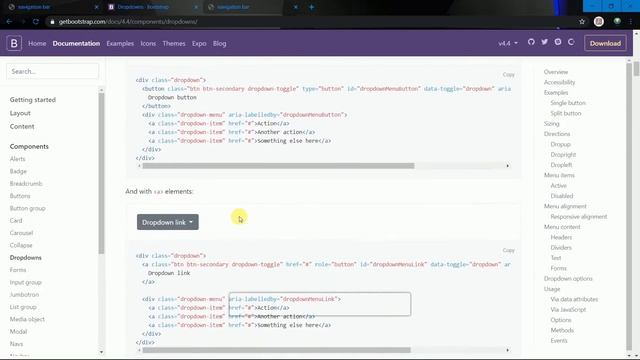Open Forms in the left sidebar
The image size is (640, 360).
point(18,270)
